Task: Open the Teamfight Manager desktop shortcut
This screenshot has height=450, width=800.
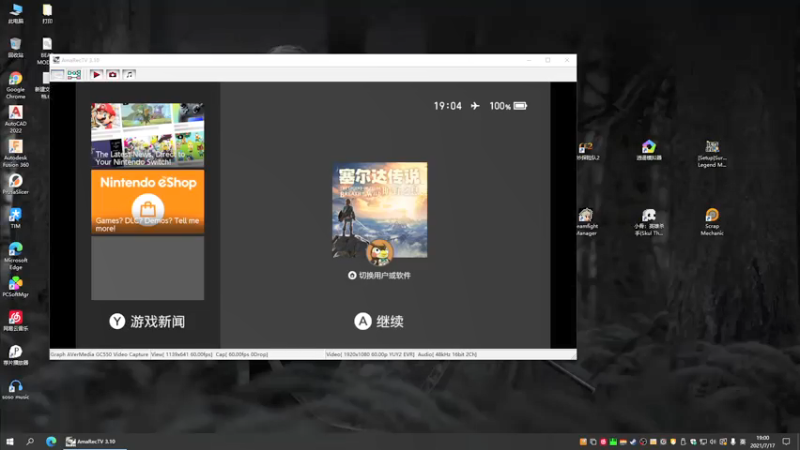Action: [x=586, y=222]
